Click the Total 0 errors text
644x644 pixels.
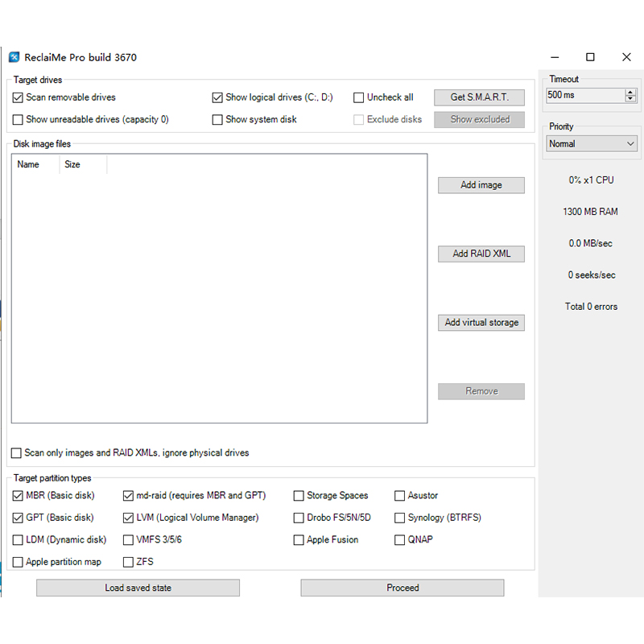click(591, 307)
